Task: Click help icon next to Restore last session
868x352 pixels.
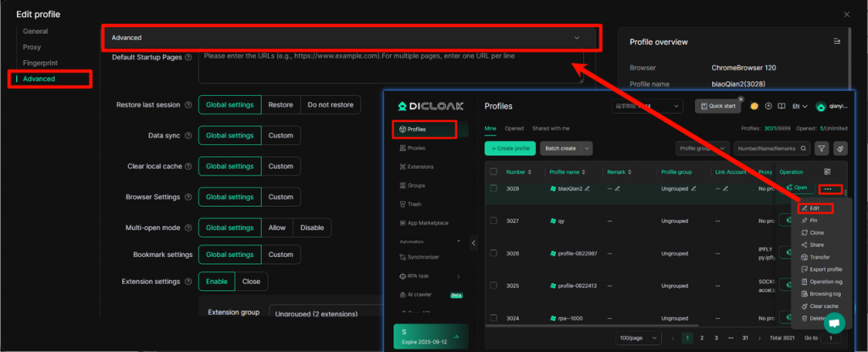Action: pyautogui.click(x=188, y=105)
